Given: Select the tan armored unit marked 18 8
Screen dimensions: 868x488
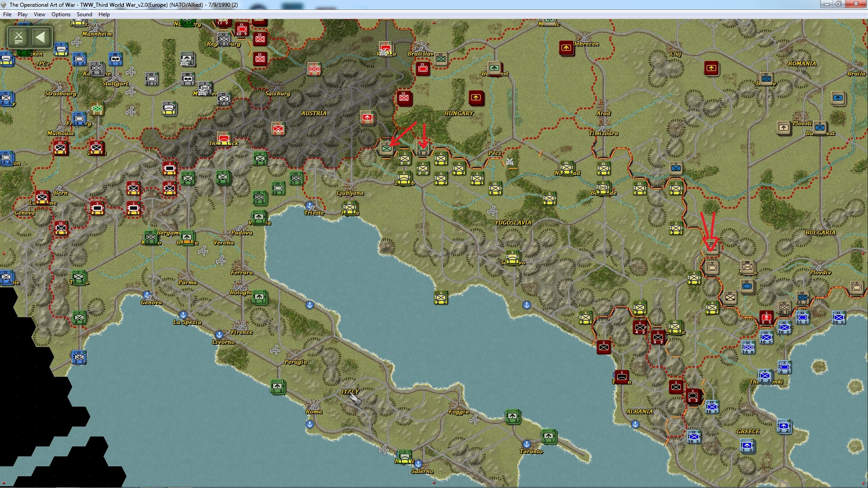Looking at the screenshot, I should pyautogui.click(x=423, y=148).
